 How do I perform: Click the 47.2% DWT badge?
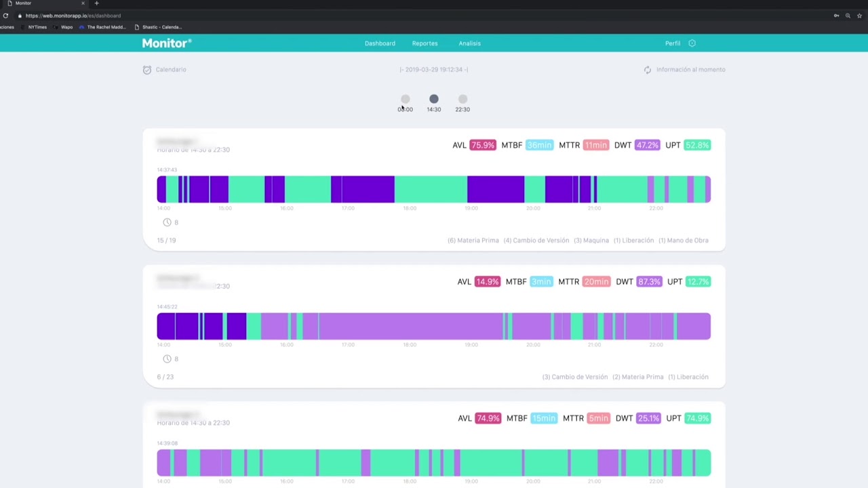(647, 145)
